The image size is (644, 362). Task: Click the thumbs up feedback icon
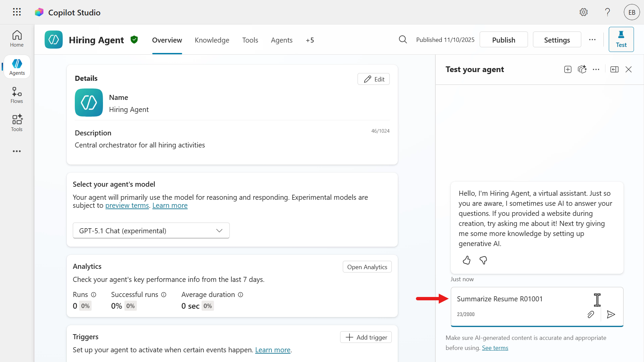[x=467, y=260]
